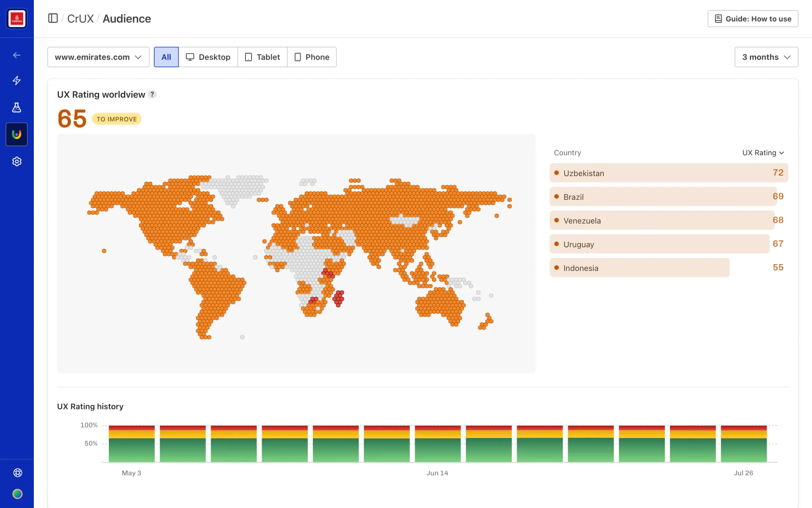Select the Uruguay country row
The width and height of the screenshot is (812, 508).
669,244
